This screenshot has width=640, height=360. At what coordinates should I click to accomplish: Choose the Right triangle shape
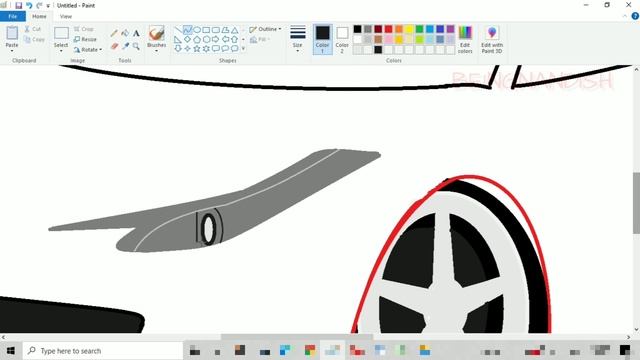pos(178,40)
